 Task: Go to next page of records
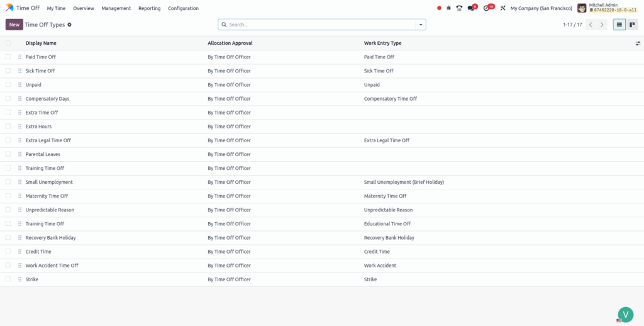602,25
